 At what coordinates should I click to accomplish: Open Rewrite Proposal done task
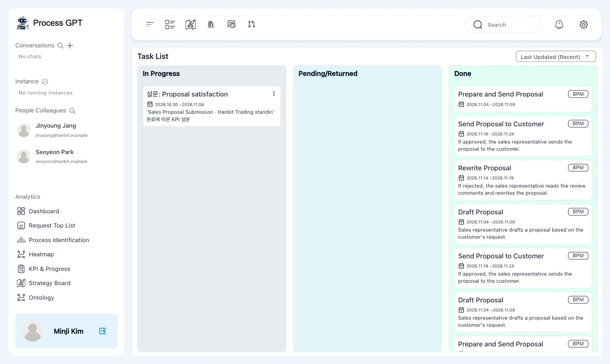(523, 180)
